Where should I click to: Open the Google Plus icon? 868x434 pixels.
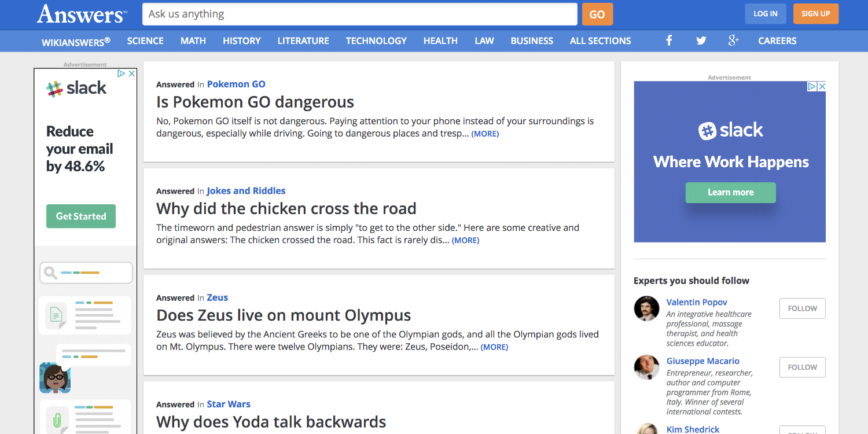(733, 41)
